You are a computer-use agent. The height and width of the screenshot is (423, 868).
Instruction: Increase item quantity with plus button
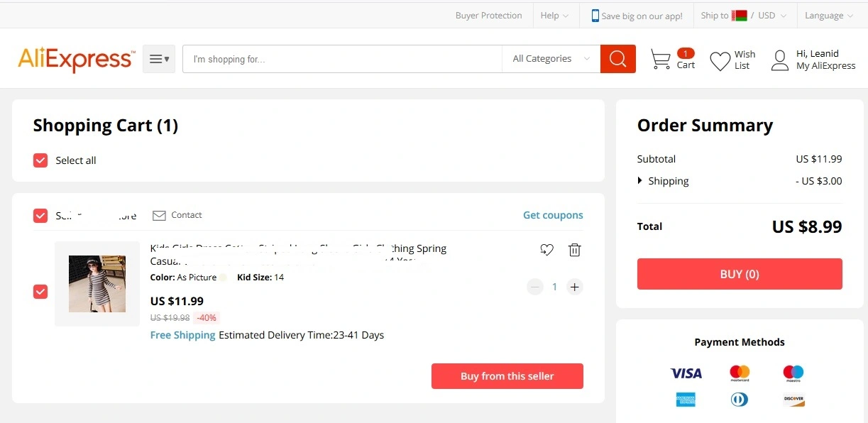point(575,287)
